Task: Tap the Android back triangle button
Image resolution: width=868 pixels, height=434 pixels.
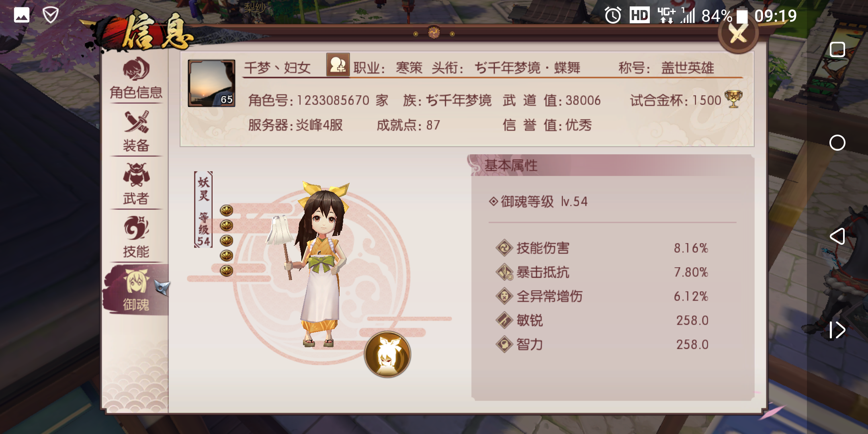Action: click(837, 236)
